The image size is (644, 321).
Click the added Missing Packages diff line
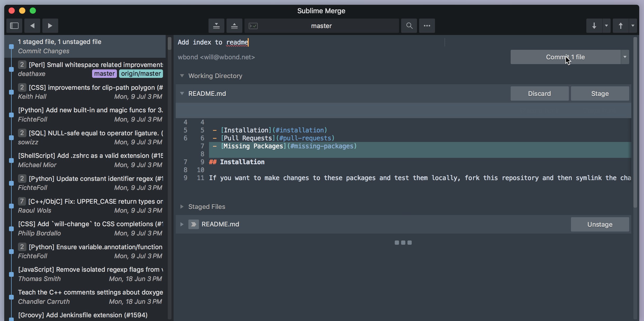420,146
